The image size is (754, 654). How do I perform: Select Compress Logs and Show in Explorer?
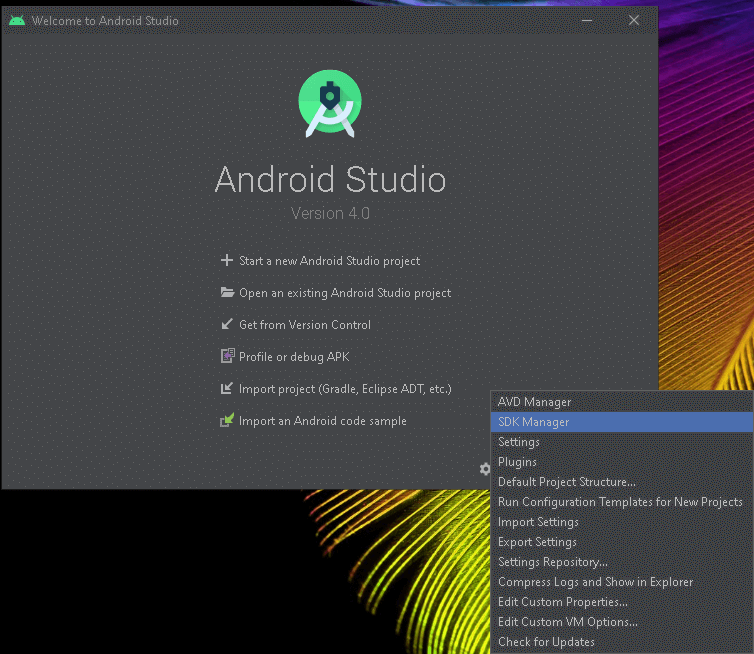click(622, 582)
